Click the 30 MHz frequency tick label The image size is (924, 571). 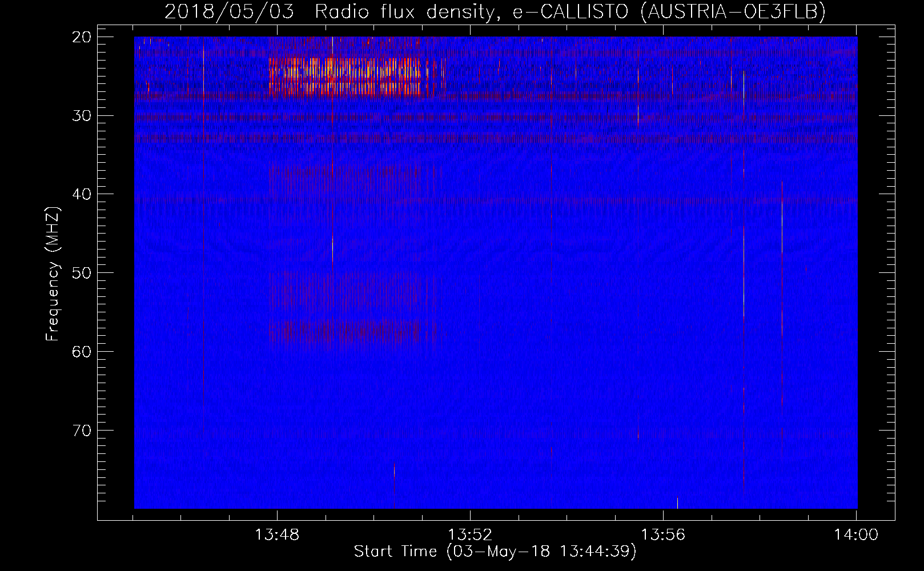[82, 116]
